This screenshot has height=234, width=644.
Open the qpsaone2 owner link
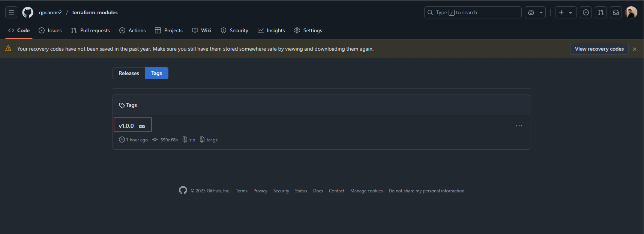pos(50,12)
